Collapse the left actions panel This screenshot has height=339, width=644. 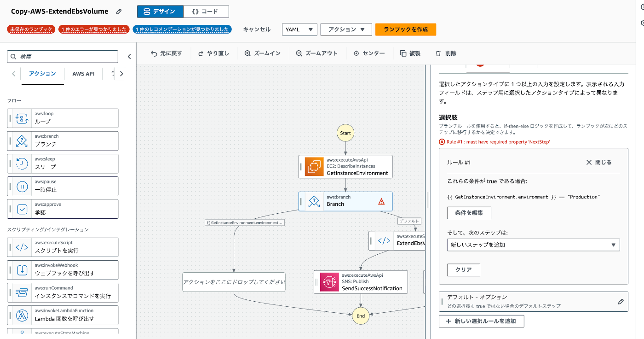click(129, 56)
